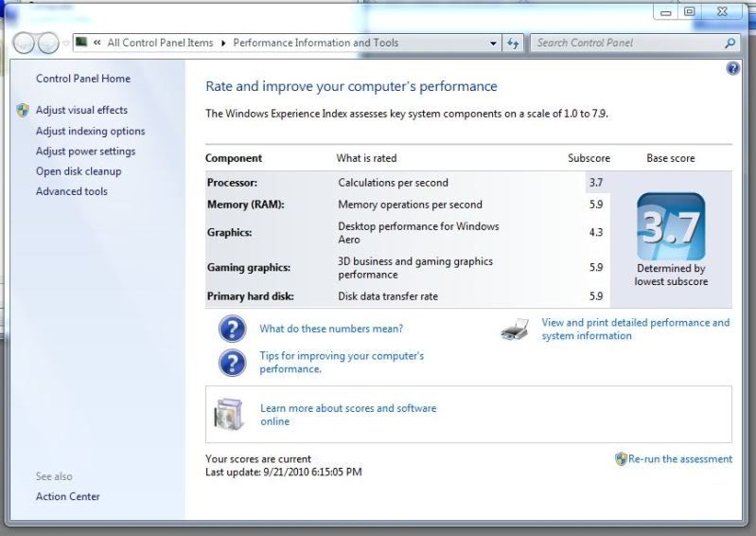Select the Memory (RAM) row label
Screen dimensions: 756x536
click(x=245, y=205)
